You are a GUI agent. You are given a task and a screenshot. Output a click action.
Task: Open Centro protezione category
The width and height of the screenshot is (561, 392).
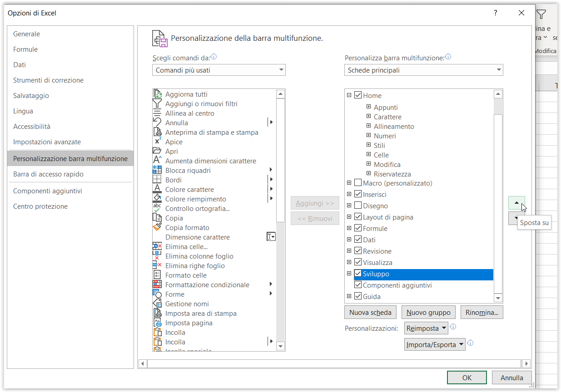coord(70,206)
